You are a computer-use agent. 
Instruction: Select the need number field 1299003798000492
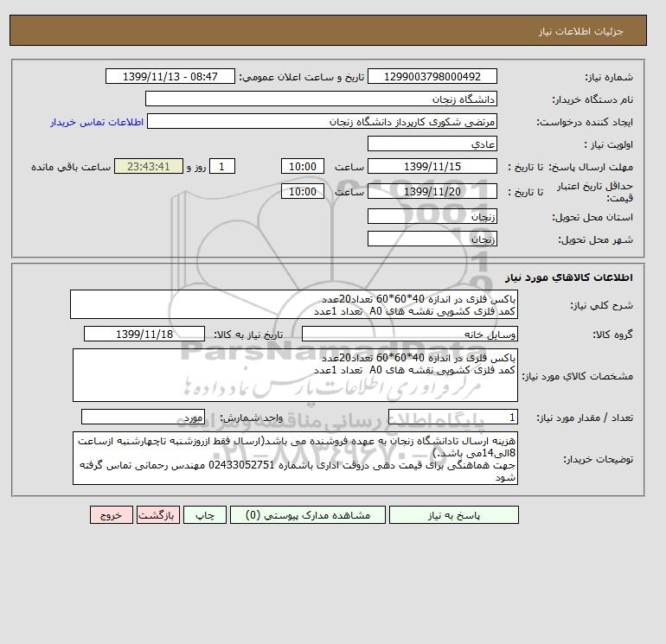pyautogui.click(x=432, y=76)
